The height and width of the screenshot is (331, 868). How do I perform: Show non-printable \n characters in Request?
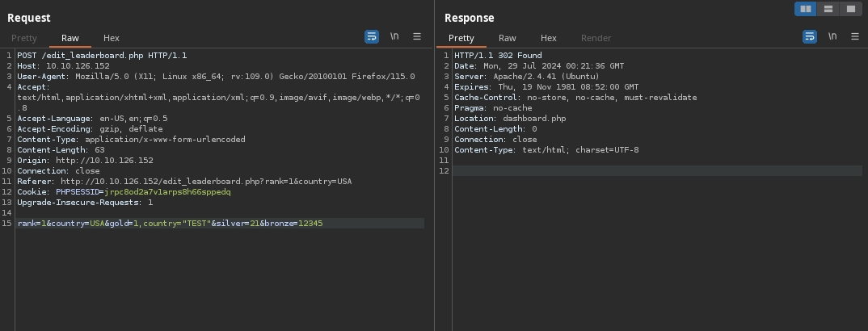coord(394,36)
